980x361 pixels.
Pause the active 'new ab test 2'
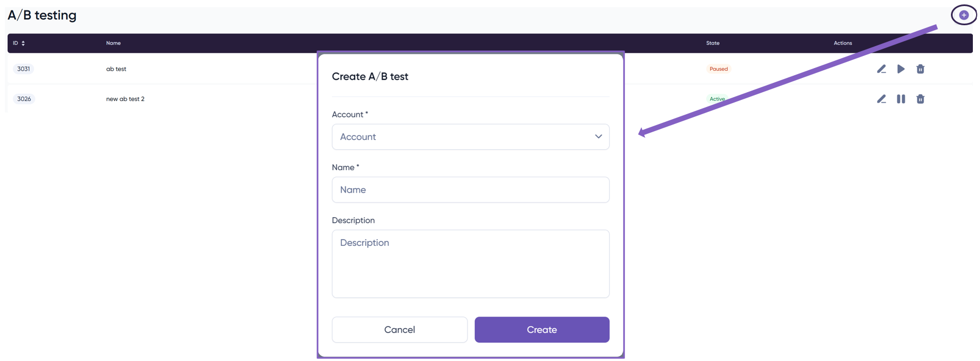901,99
